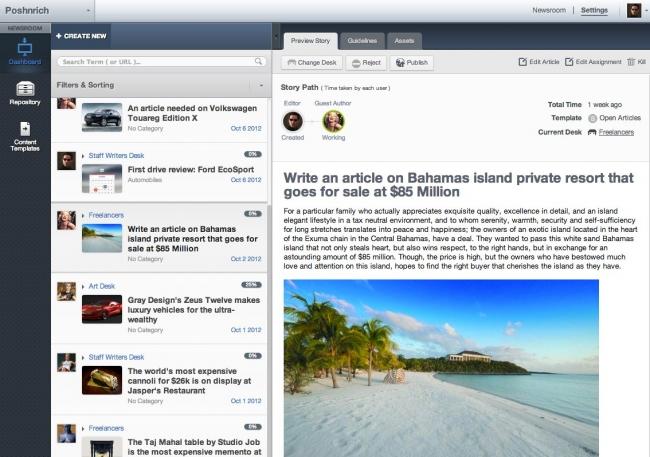Viewport: 650px width, 457px height.
Task: Click the Change Desk button
Action: point(312,63)
